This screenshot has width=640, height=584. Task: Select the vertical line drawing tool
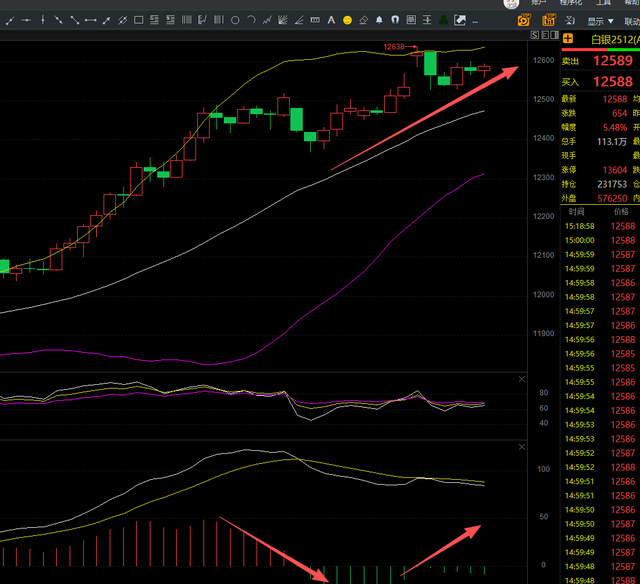coord(42,20)
